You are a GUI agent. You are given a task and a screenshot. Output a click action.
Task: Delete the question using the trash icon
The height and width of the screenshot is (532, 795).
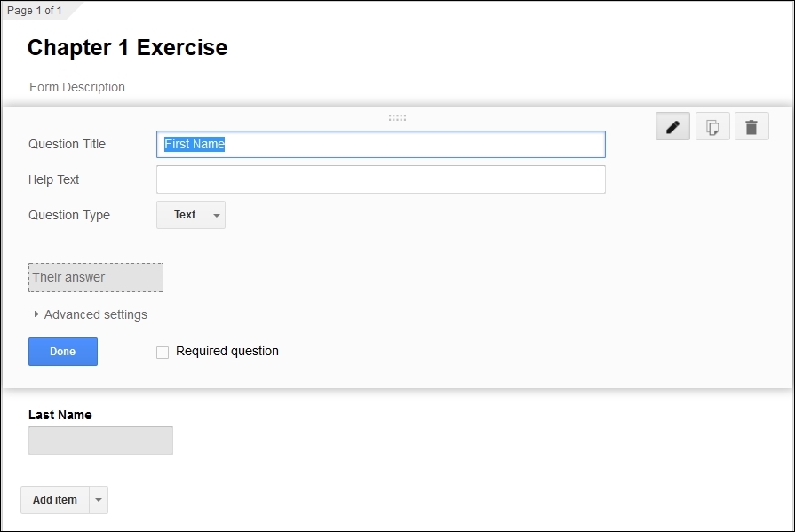click(751, 126)
